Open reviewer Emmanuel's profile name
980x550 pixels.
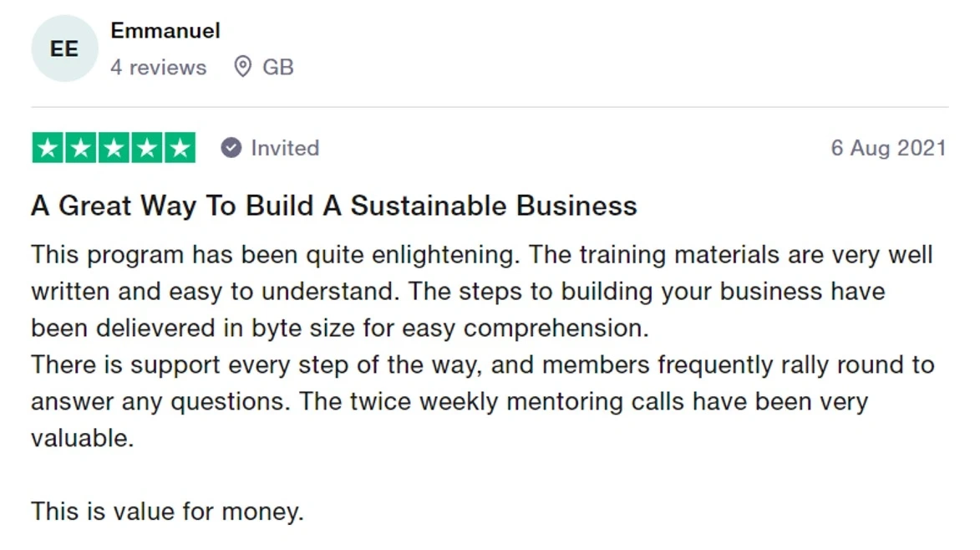pyautogui.click(x=165, y=31)
